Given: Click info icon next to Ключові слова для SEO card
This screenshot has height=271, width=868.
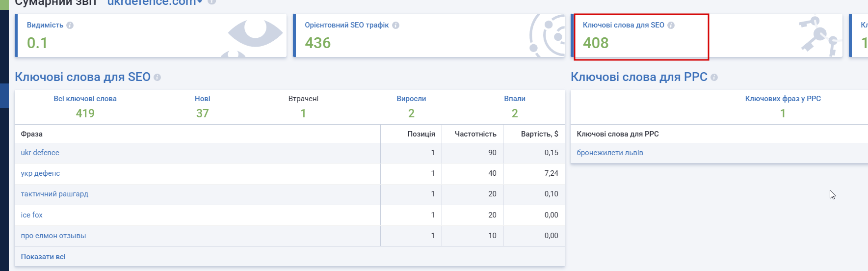Looking at the screenshot, I should point(671,26).
